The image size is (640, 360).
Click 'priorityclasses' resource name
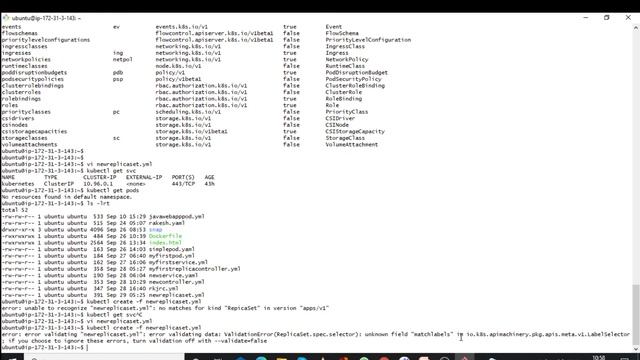point(26,112)
